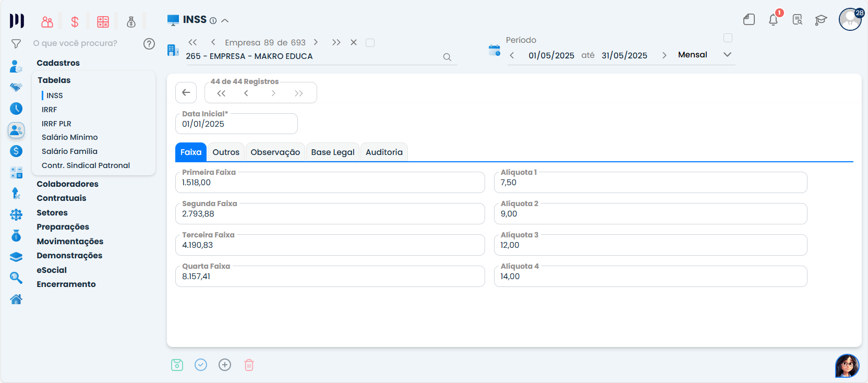The height and width of the screenshot is (383, 868).
Task: Click the Primeira Faixa input field
Action: (330, 183)
